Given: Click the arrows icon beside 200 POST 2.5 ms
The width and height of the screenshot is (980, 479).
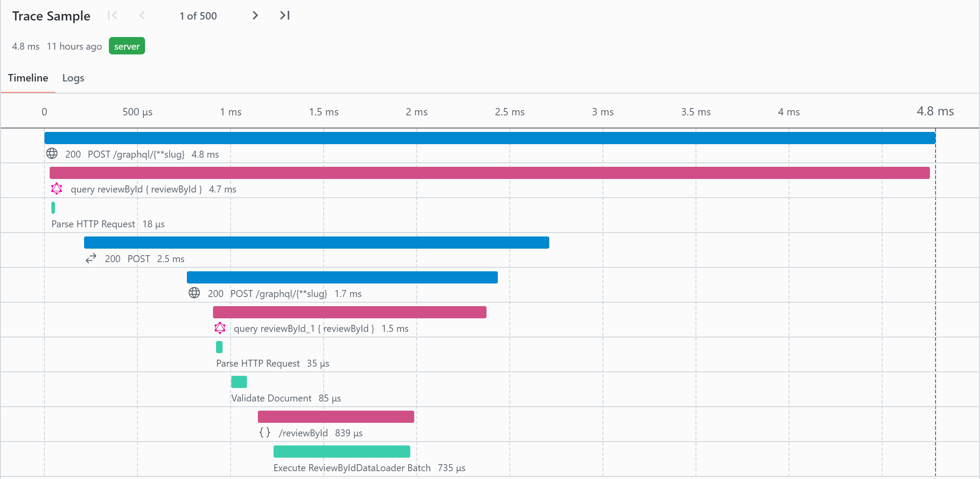Looking at the screenshot, I should (91, 259).
